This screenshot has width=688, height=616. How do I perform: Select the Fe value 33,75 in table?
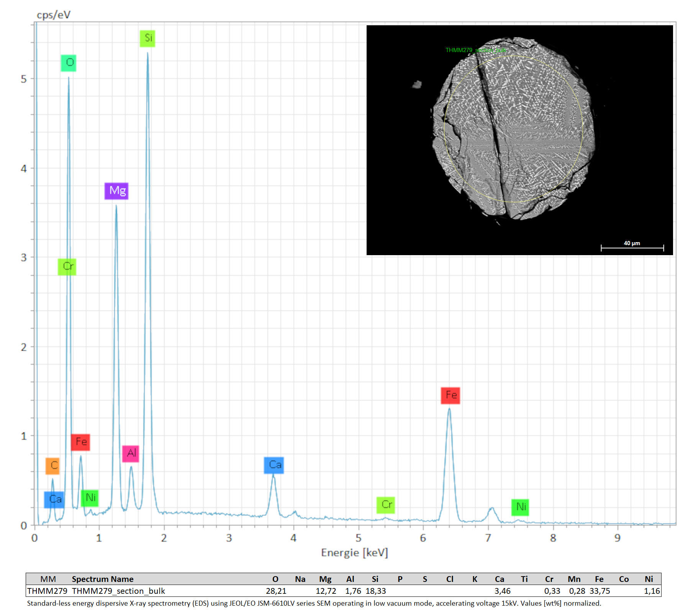[600, 591]
